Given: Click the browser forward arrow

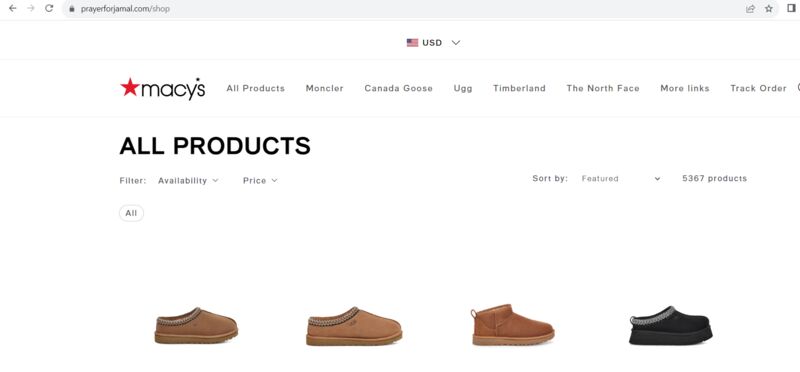Looking at the screenshot, I should coord(31,9).
